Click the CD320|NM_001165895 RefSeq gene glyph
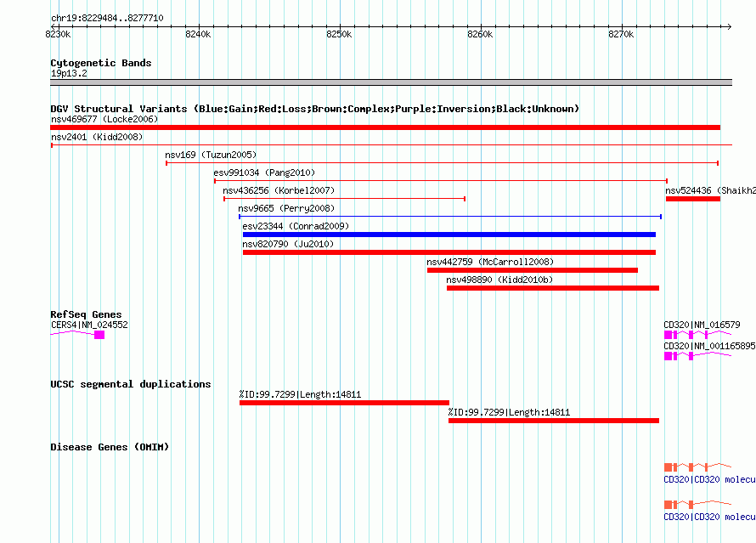The height and width of the screenshot is (543, 756). [697, 355]
